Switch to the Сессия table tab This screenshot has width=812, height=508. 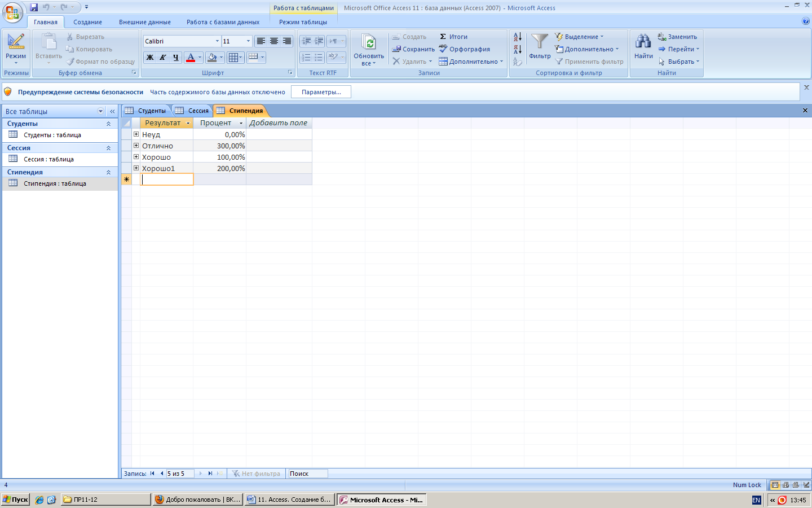point(192,111)
